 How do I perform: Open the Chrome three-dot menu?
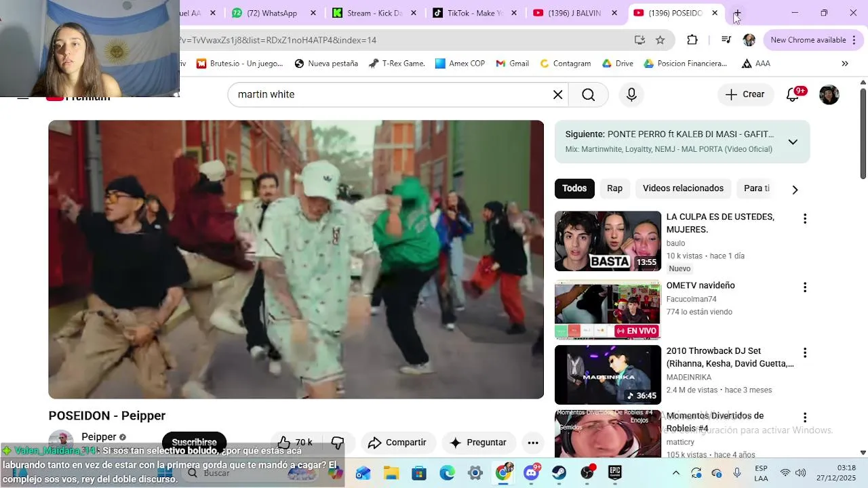tap(853, 40)
